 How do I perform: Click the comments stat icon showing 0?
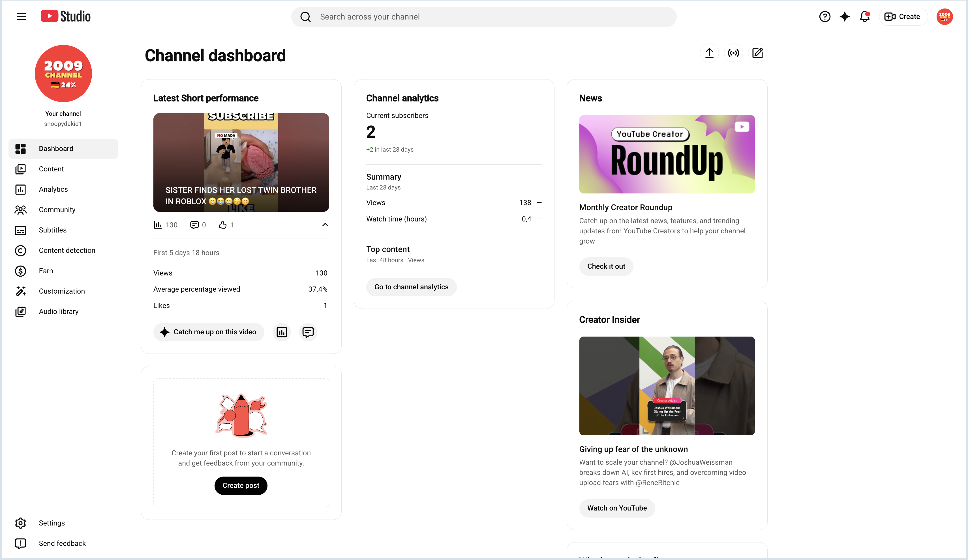194,225
